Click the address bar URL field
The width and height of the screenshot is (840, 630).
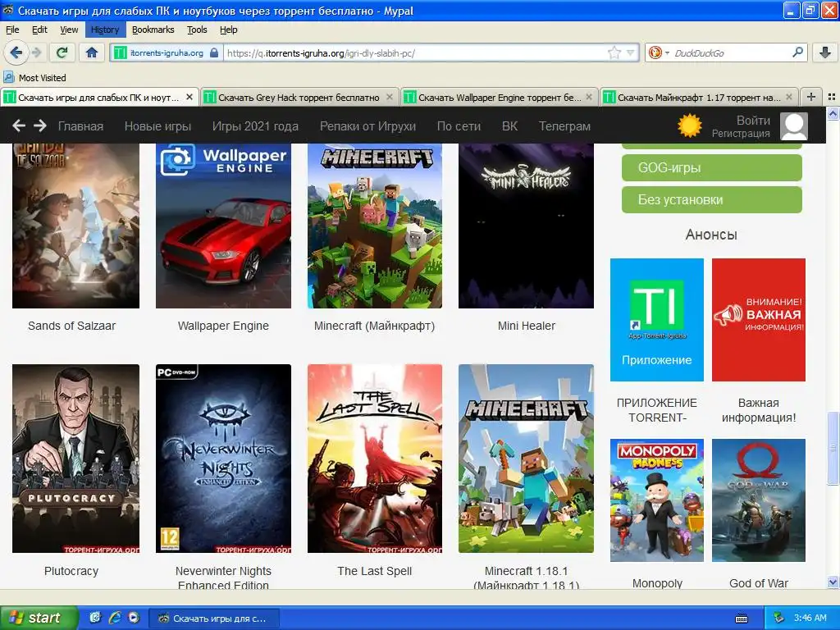pos(415,52)
